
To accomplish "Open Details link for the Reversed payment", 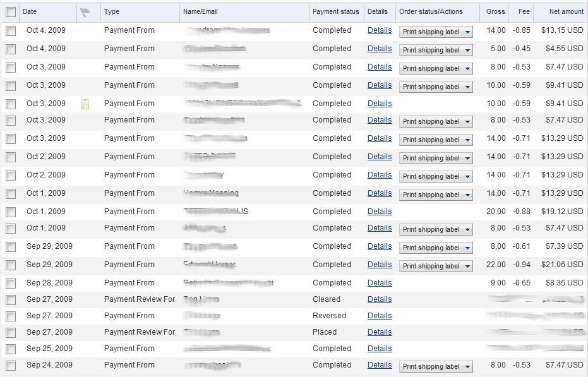I will 380,316.
